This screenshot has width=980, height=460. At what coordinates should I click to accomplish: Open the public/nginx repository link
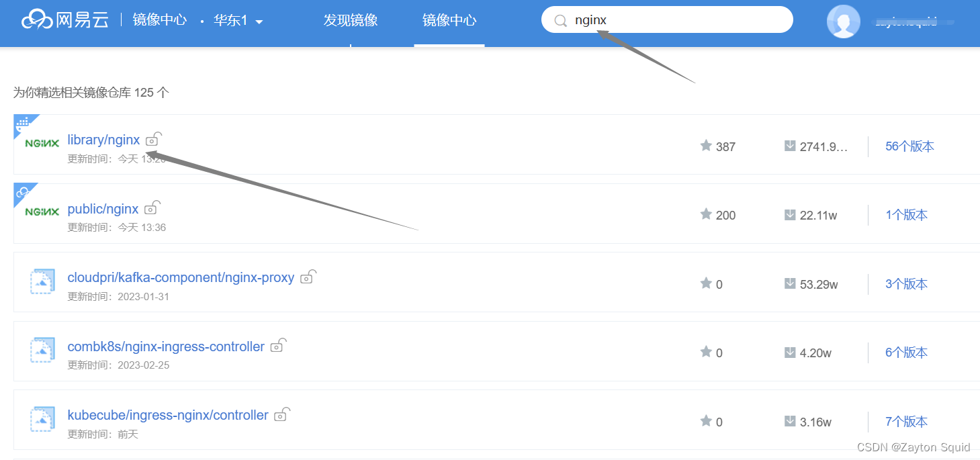pyautogui.click(x=103, y=208)
